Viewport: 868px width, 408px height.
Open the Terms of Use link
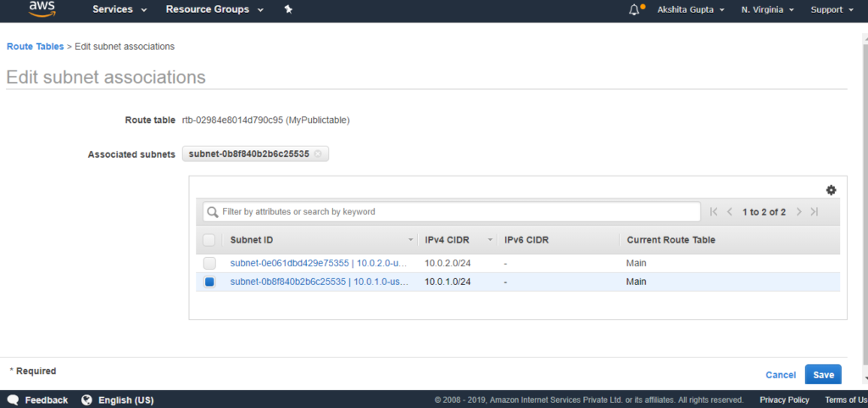pos(847,400)
